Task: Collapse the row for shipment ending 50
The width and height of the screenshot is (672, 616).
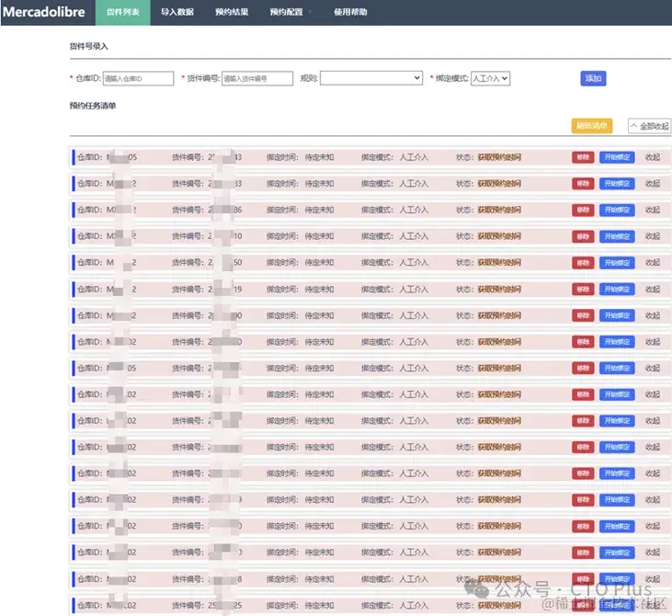Action: pos(653,262)
